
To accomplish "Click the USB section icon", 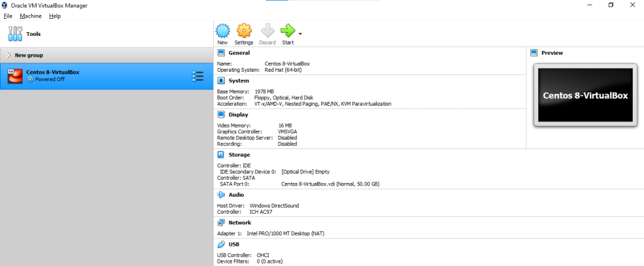I will coord(221,244).
